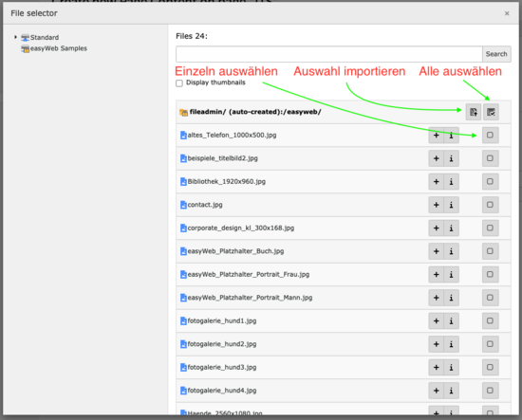Add fotogalerie_hund3.jpg with plus icon
The height and width of the screenshot is (420, 522).
point(436,368)
